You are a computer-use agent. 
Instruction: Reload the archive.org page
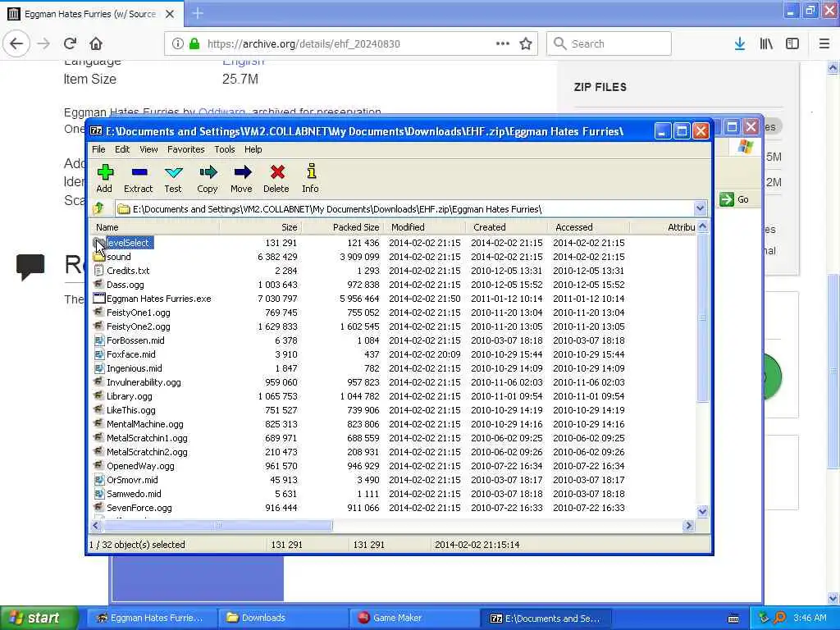(70, 43)
